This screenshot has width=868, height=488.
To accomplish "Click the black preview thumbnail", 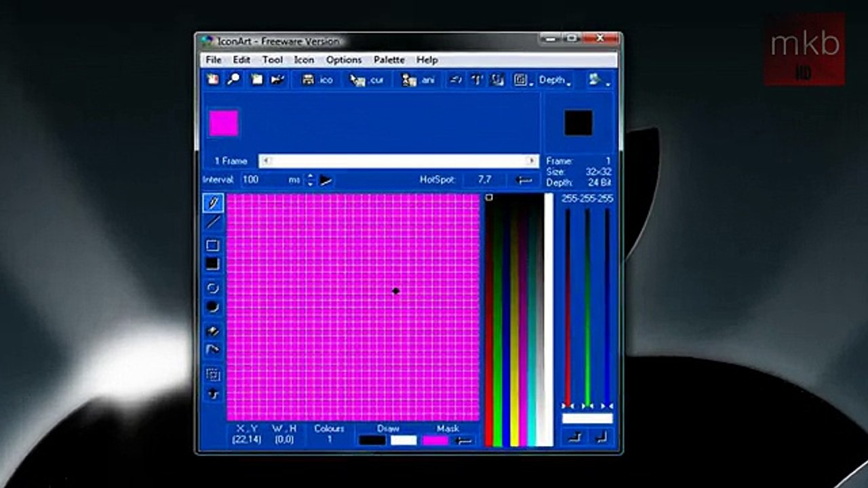I will point(578,123).
